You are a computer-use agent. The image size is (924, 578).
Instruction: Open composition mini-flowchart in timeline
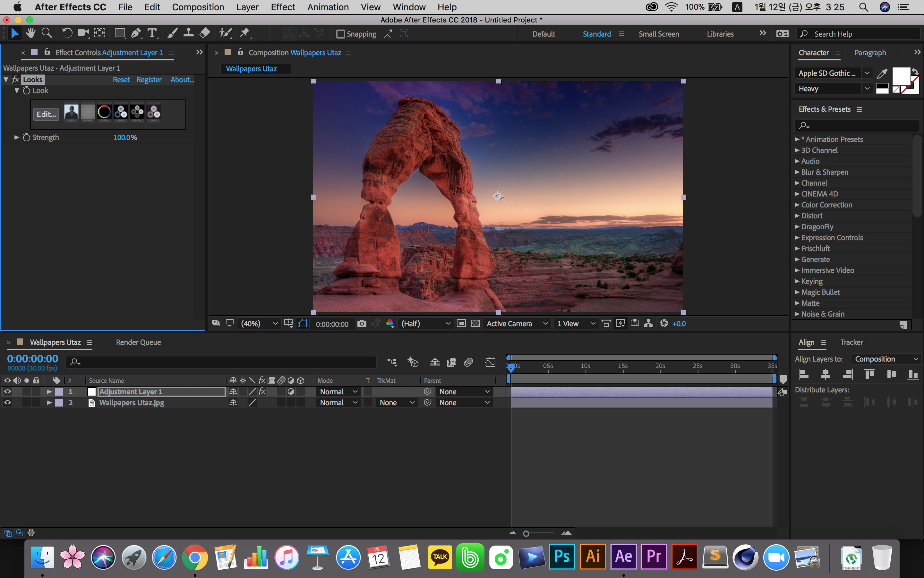pos(391,362)
